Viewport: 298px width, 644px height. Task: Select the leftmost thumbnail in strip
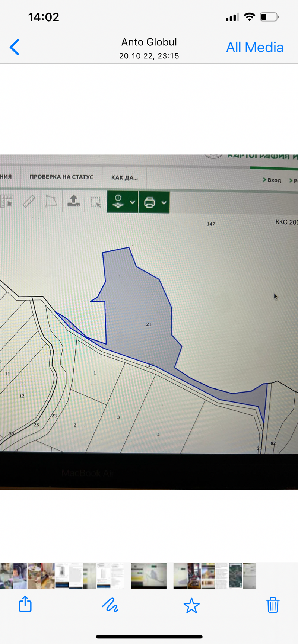click(x=6, y=576)
